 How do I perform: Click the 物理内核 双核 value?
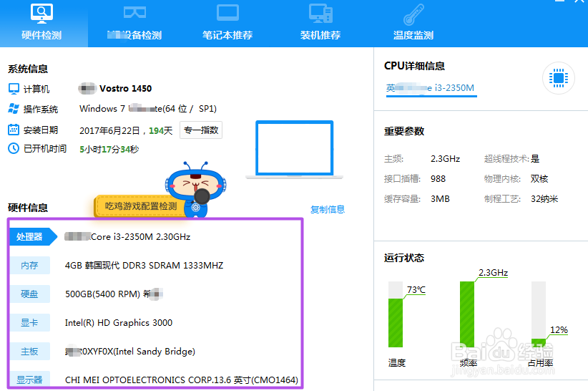click(539, 178)
